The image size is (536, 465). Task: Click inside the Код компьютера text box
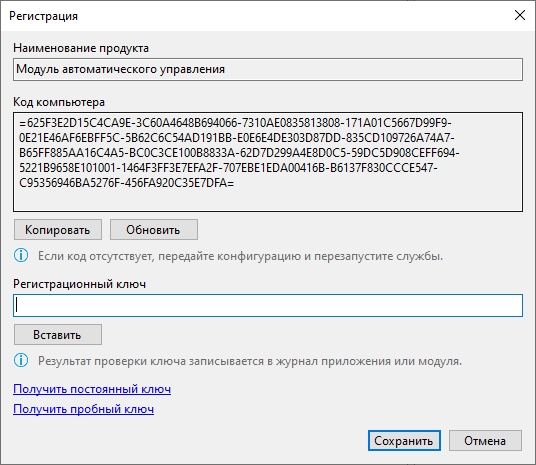(x=268, y=162)
